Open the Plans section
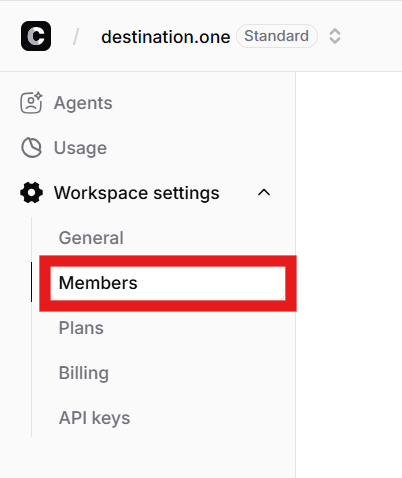Screen dimensions: 402x478 (81, 328)
